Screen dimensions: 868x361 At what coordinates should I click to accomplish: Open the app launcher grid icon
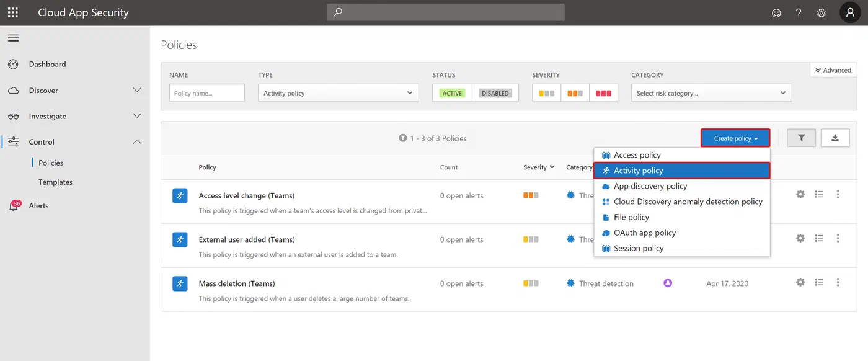pos(13,12)
